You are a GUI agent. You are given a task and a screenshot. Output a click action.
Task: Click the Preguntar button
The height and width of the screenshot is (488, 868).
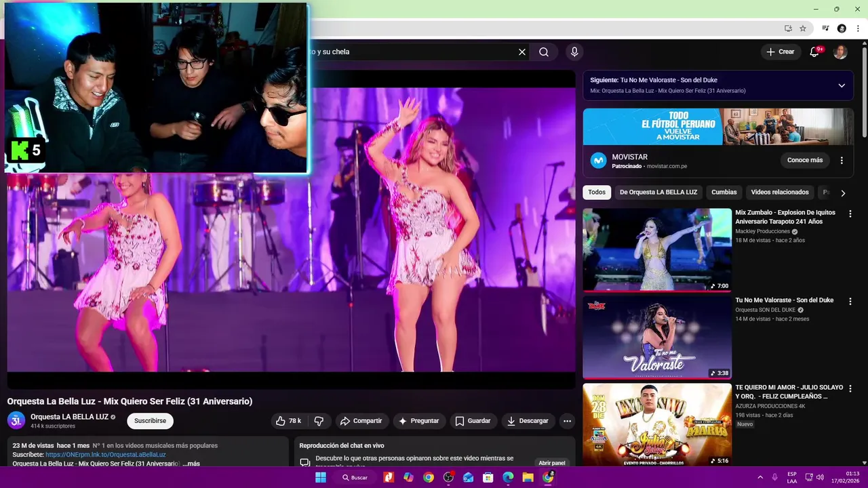[x=418, y=421]
